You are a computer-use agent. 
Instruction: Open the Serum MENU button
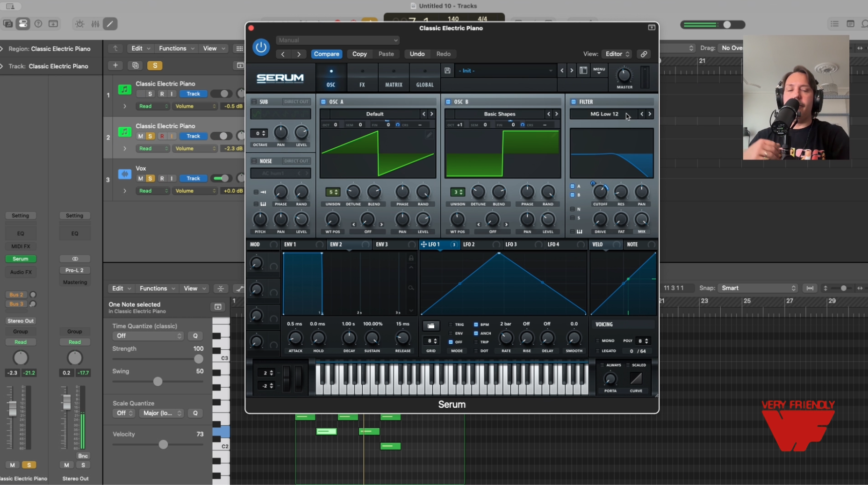pos(599,71)
